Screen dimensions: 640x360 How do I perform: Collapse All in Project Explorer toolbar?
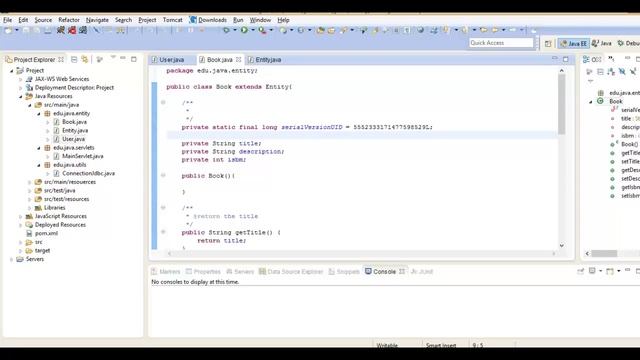point(74,60)
